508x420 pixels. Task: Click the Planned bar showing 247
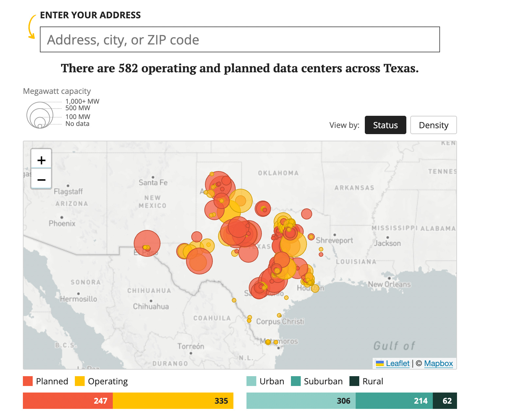tap(68, 401)
